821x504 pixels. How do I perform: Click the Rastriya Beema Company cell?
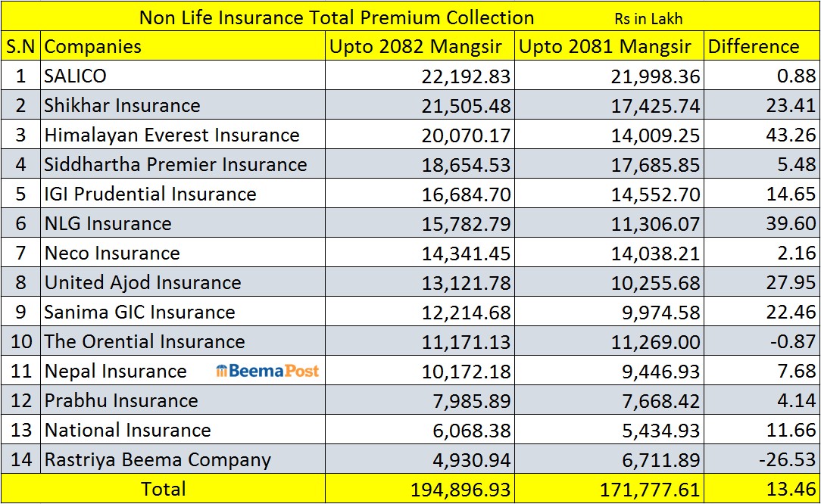tap(158, 459)
